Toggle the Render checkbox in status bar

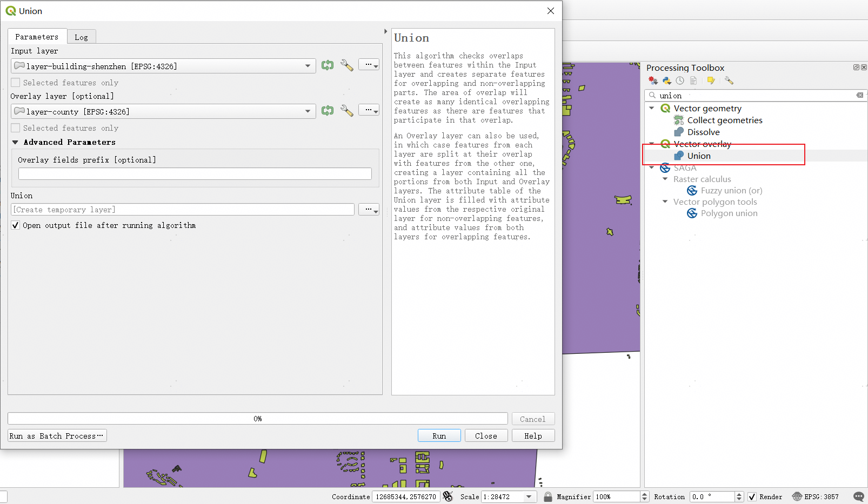[x=752, y=496]
